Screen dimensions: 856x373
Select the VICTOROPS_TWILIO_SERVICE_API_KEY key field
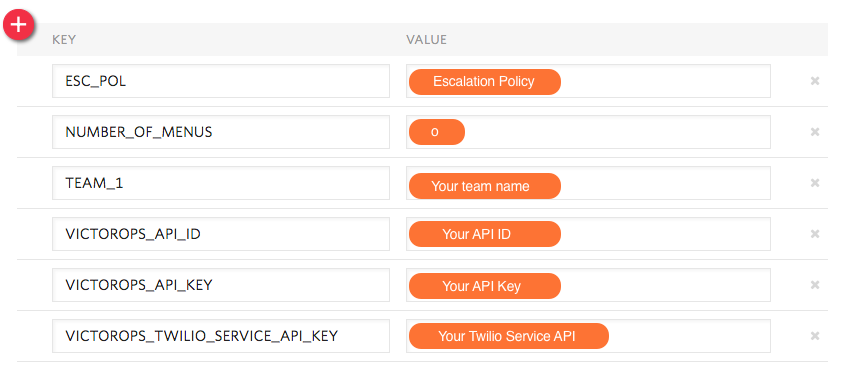pos(221,336)
